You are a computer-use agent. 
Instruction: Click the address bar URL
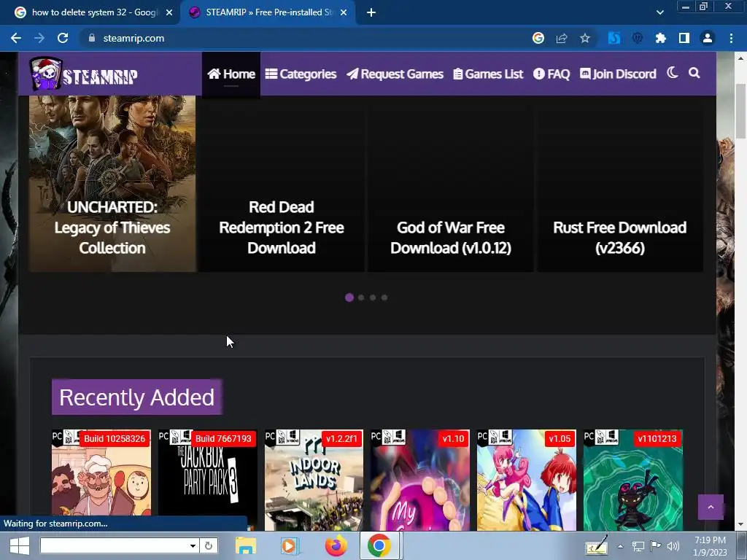pos(134,38)
